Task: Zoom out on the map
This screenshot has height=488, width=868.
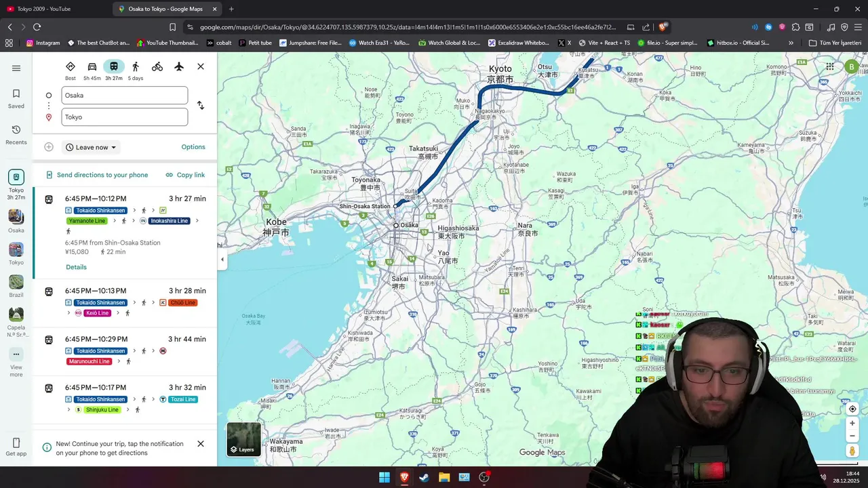Action: [852, 436]
